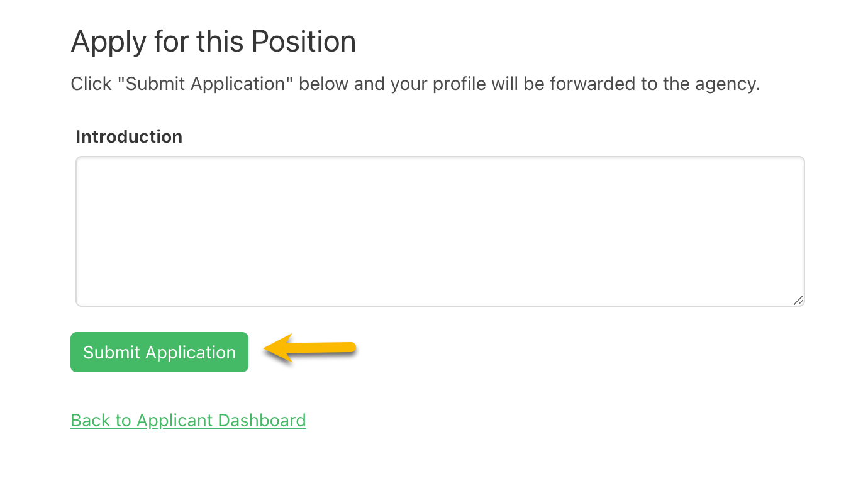
Task: Click the bottom-right corner of the textarea
Action: 798,301
